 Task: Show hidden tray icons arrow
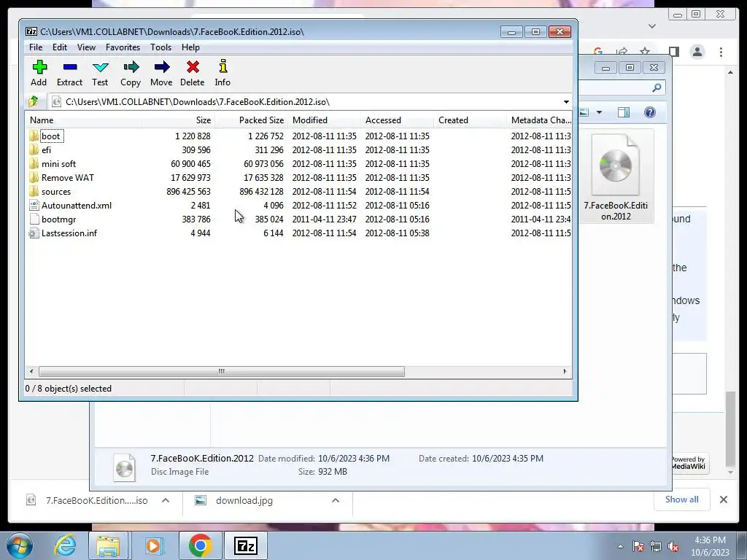point(620,547)
